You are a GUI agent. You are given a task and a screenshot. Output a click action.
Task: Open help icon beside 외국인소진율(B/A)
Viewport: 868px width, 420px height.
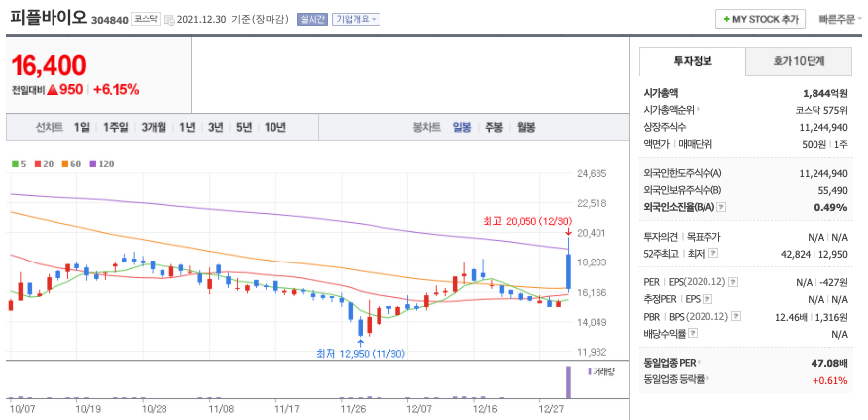(721, 207)
